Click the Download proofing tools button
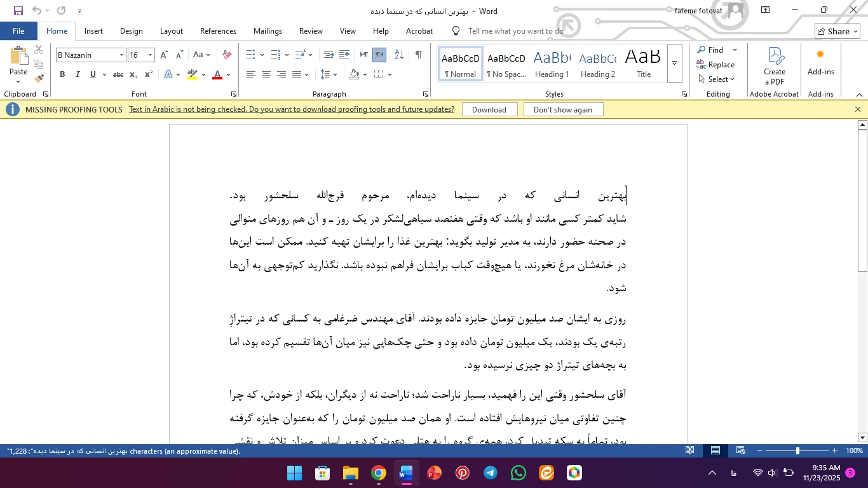The height and width of the screenshot is (488, 868). 489,110
